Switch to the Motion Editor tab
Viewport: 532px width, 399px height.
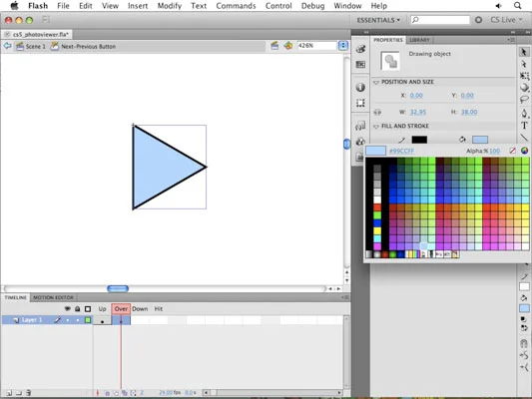[x=53, y=297]
